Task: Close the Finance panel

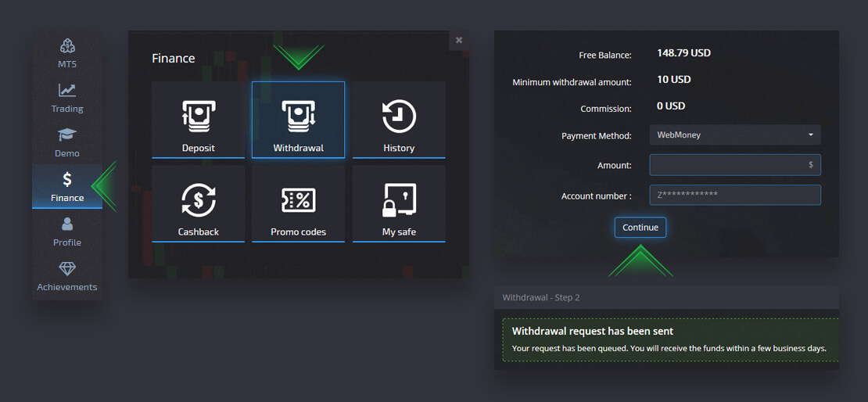Action: coord(459,40)
